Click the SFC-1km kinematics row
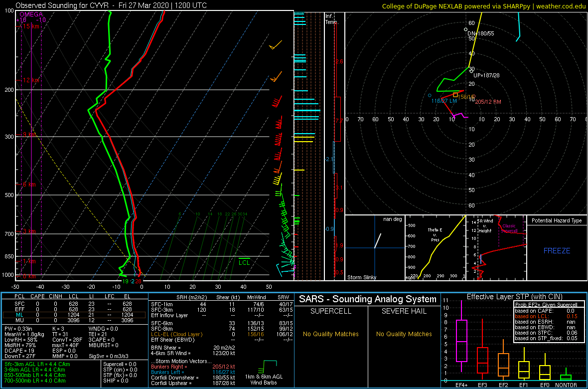This screenshot has width=588, height=389. (221, 304)
